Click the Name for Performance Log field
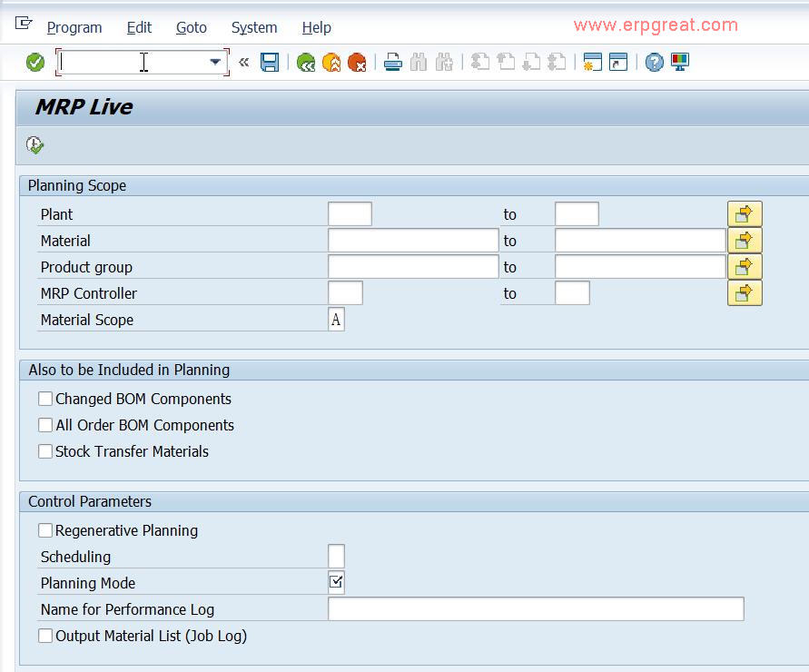Image resolution: width=809 pixels, height=672 pixels. coord(536,608)
